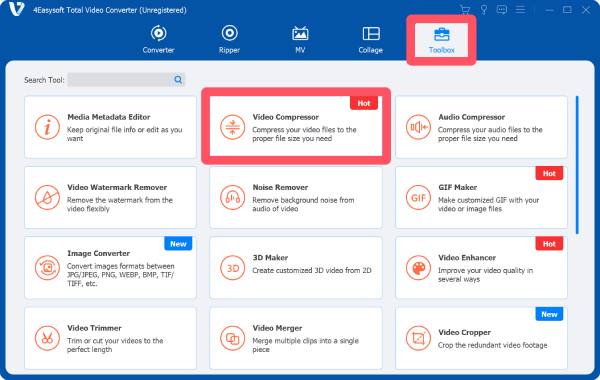The height and width of the screenshot is (380, 600).
Task: Go to the Collage tab
Action: coord(370,39)
